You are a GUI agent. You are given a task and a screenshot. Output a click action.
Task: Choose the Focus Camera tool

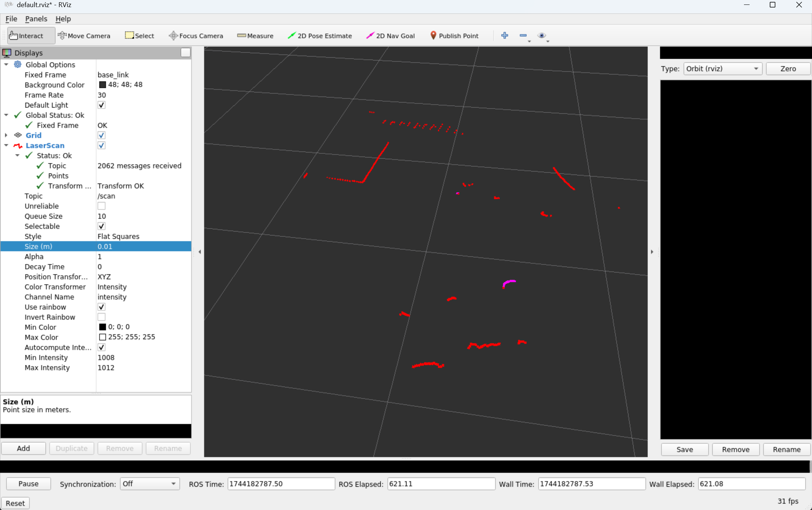pyautogui.click(x=196, y=36)
